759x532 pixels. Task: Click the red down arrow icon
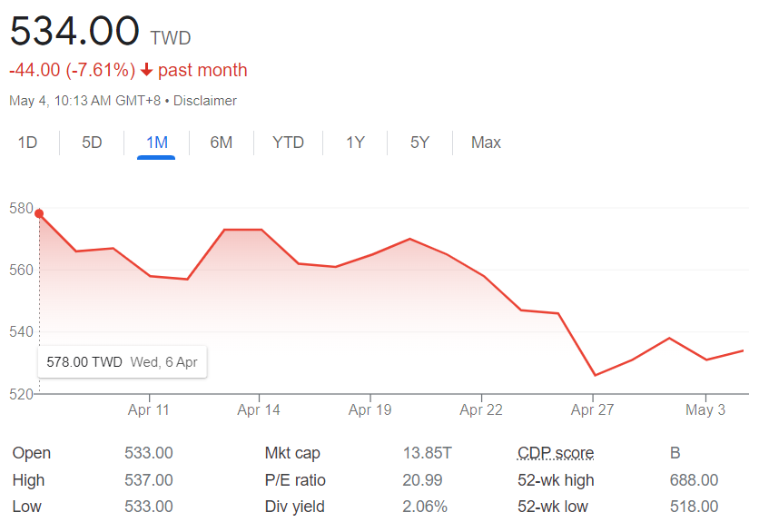pyautogui.click(x=146, y=71)
